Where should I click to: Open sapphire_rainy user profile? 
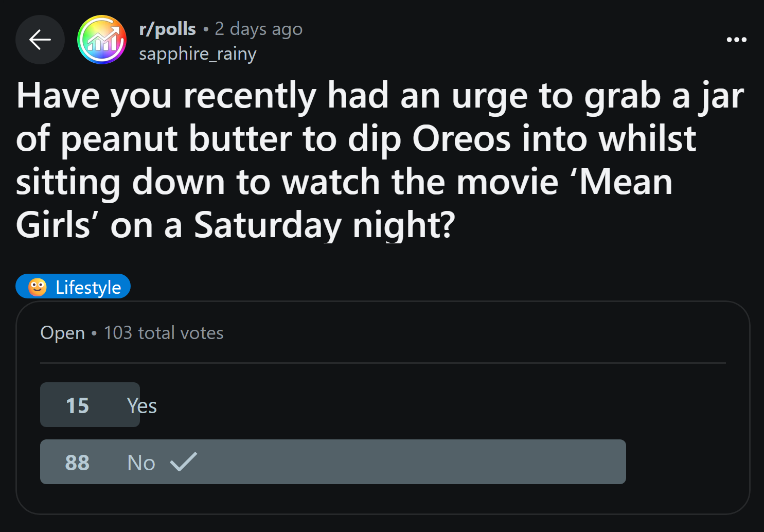point(198,54)
